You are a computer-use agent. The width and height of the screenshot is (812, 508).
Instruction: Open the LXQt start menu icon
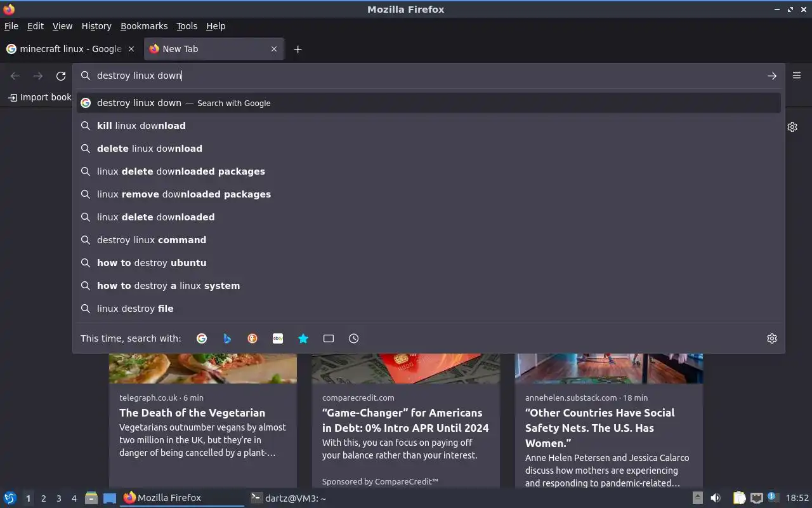coord(10,498)
